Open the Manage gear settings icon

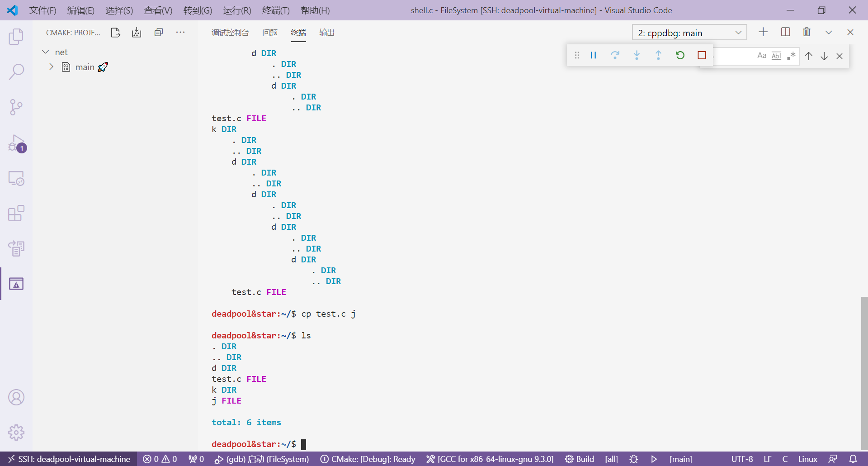[16, 433]
